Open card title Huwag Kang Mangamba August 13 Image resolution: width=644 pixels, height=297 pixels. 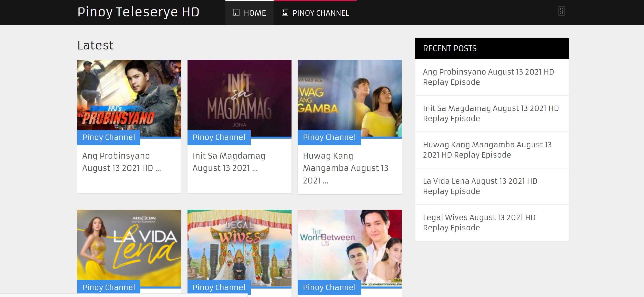(x=346, y=168)
